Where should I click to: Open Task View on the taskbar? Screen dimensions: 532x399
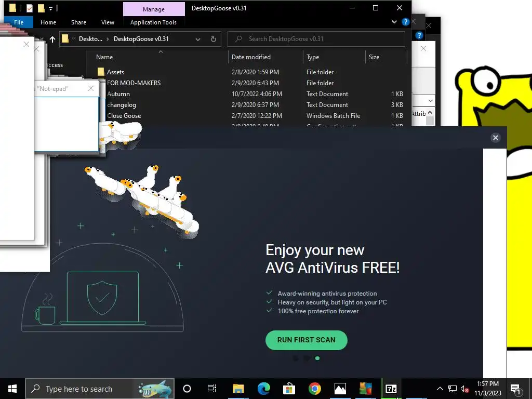(212, 389)
